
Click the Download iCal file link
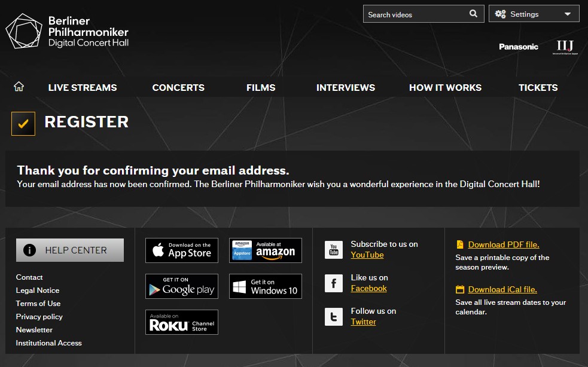[x=502, y=289]
